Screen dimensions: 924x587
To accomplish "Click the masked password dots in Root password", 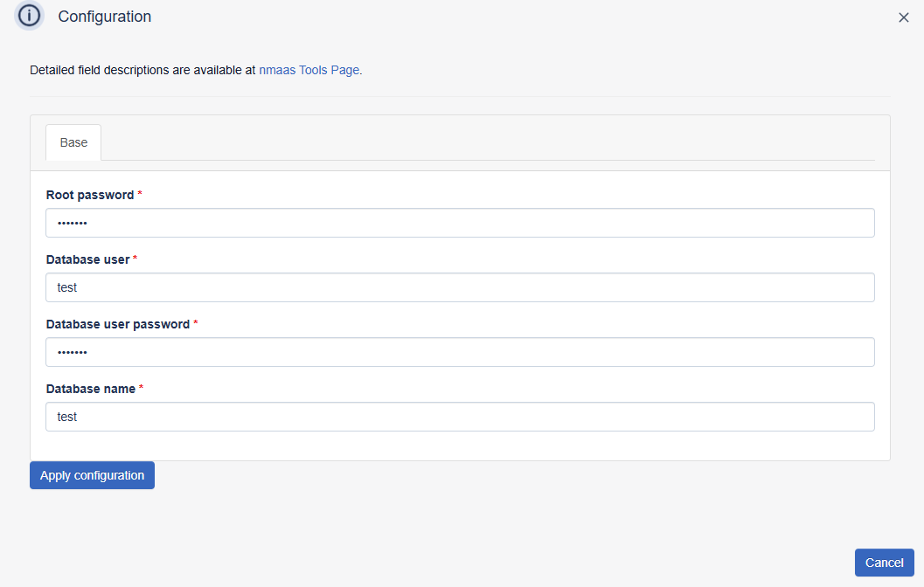I will tap(71, 223).
